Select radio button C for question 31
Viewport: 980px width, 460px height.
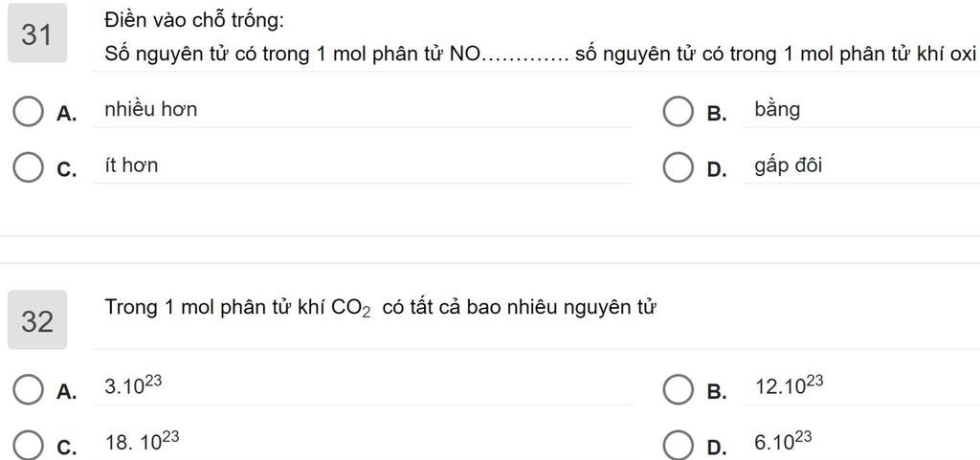coord(29,168)
